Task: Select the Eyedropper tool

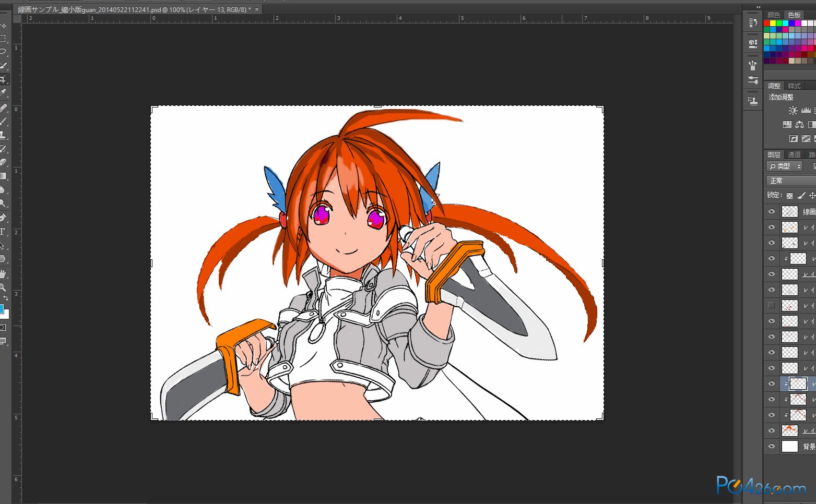Action: [x=3, y=93]
